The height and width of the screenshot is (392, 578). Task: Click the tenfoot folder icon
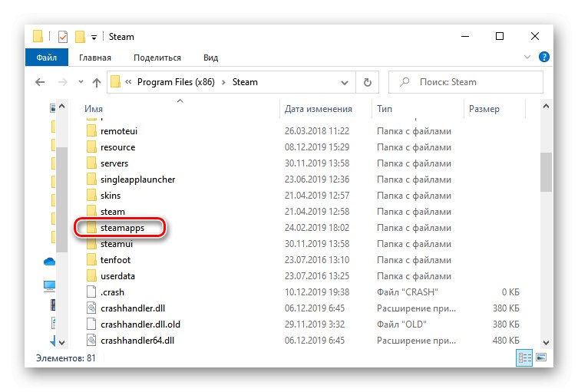coord(91,260)
